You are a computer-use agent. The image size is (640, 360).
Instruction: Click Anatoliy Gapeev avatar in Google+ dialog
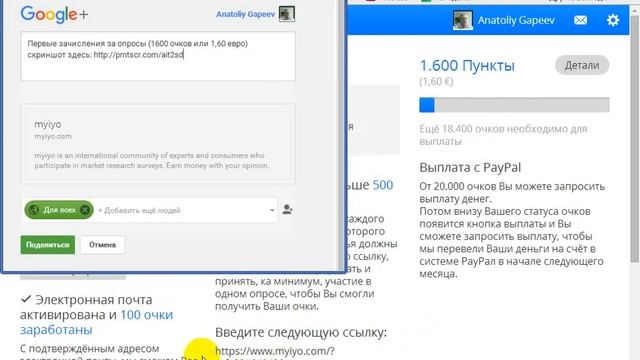coord(287,14)
